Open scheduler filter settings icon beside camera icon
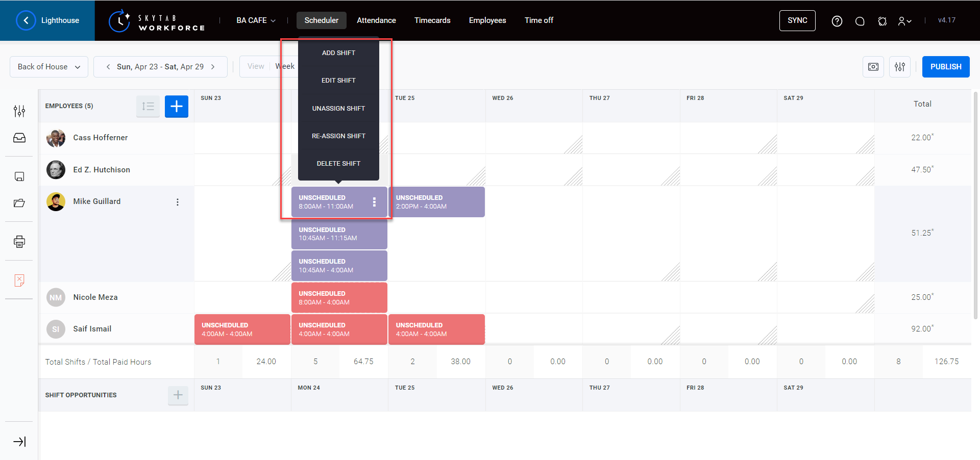980x460 pixels. coord(899,67)
